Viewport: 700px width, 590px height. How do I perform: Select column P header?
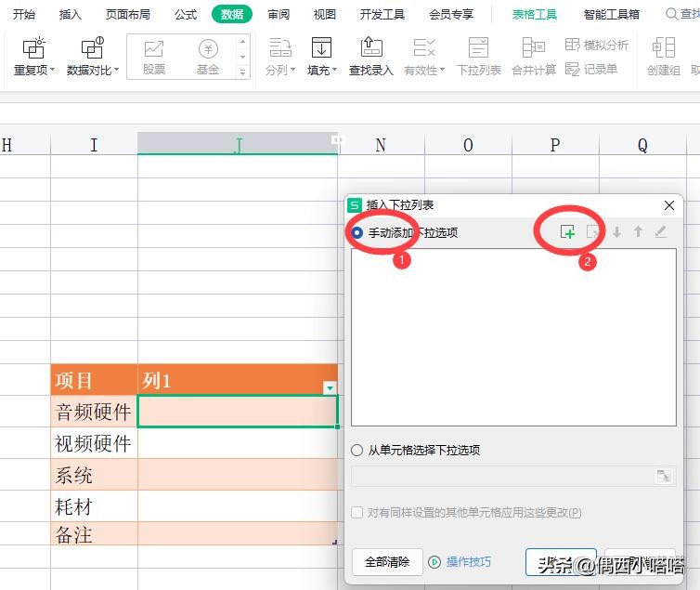tap(555, 144)
